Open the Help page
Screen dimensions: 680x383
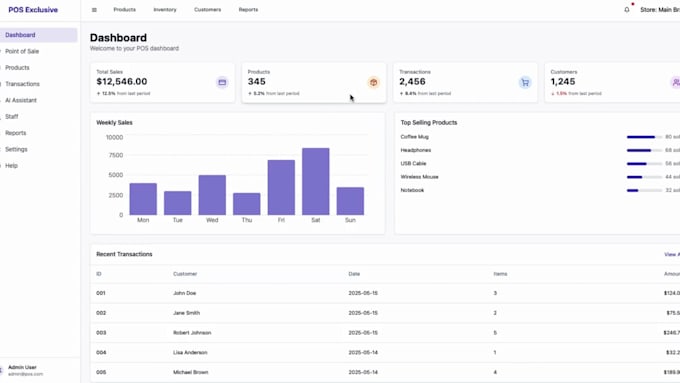pos(39,166)
